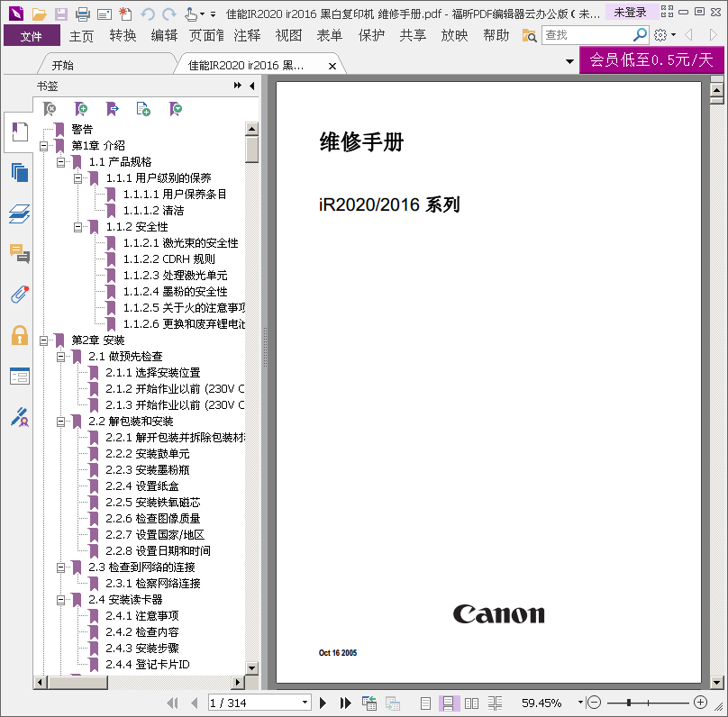Open the settings gear dropdown
Viewport: 728px width, 717px height.
664,35
